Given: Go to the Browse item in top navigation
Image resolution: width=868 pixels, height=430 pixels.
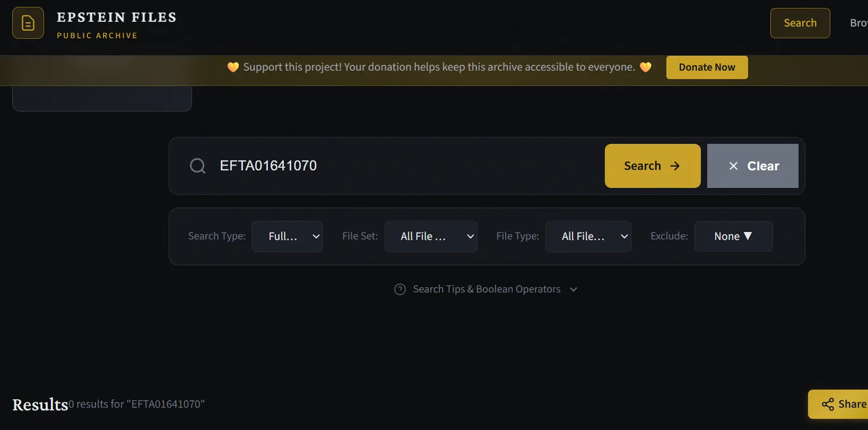Looking at the screenshot, I should point(858,23).
